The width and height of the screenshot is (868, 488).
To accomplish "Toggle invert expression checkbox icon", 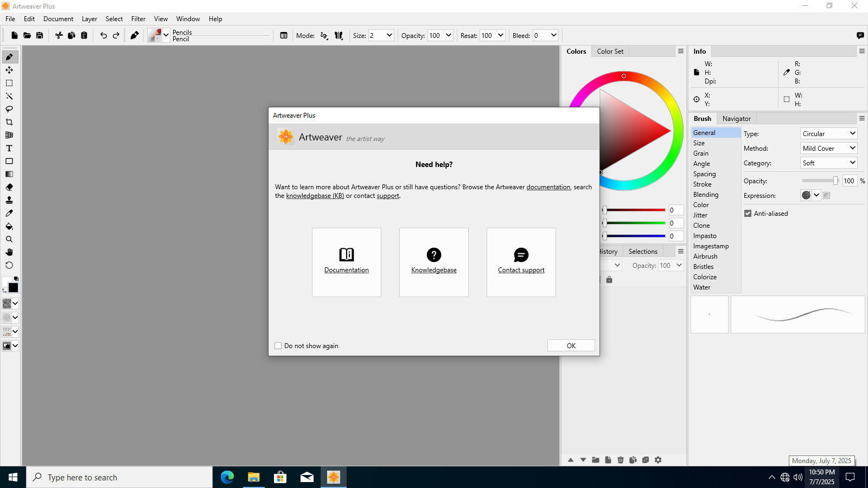I will pyautogui.click(x=827, y=196).
